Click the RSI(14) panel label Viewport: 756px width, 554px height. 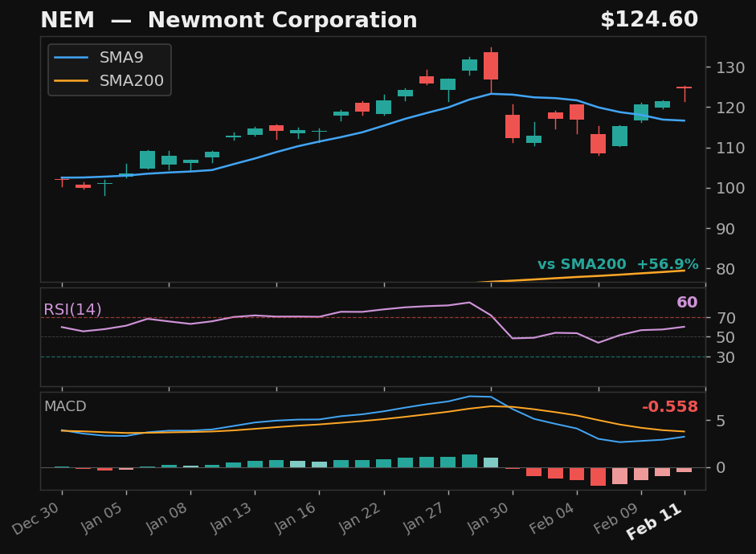pyautogui.click(x=73, y=309)
